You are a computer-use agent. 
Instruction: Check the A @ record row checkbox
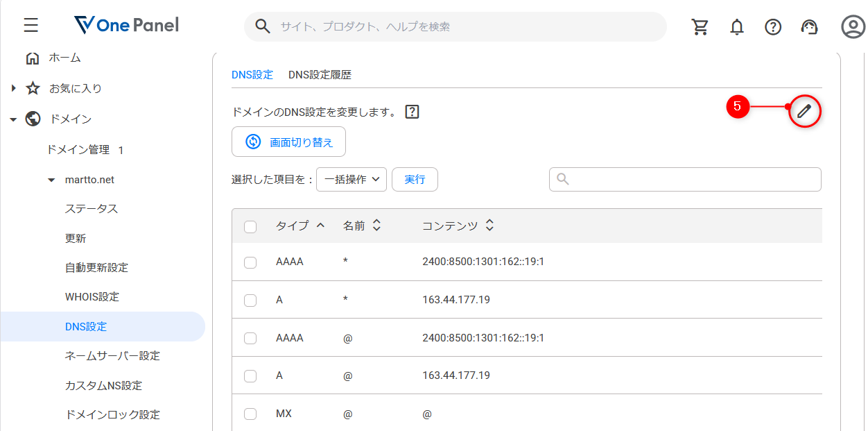point(250,376)
